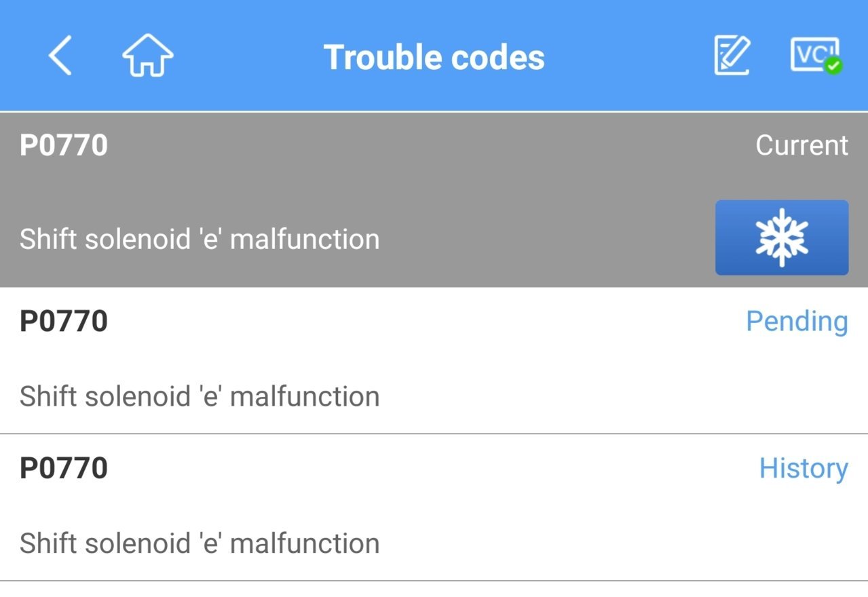This screenshot has height=597, width=868.
Task: Click the green checkmark badge on VCI
Action: 834,66
